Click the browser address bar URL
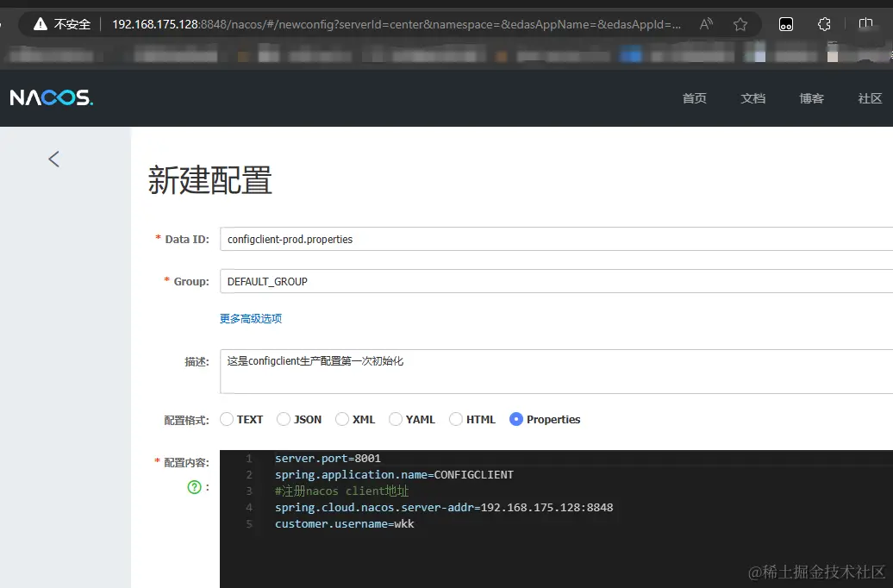 click(397, 24)
